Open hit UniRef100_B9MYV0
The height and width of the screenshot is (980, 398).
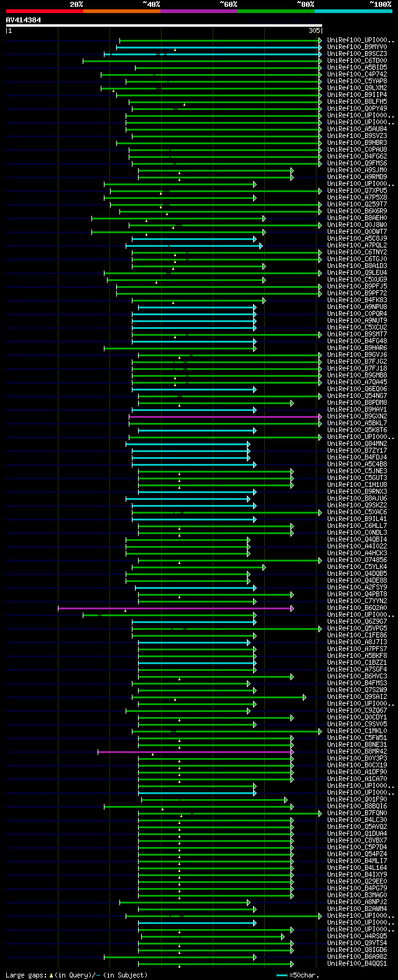pos(357,47)
